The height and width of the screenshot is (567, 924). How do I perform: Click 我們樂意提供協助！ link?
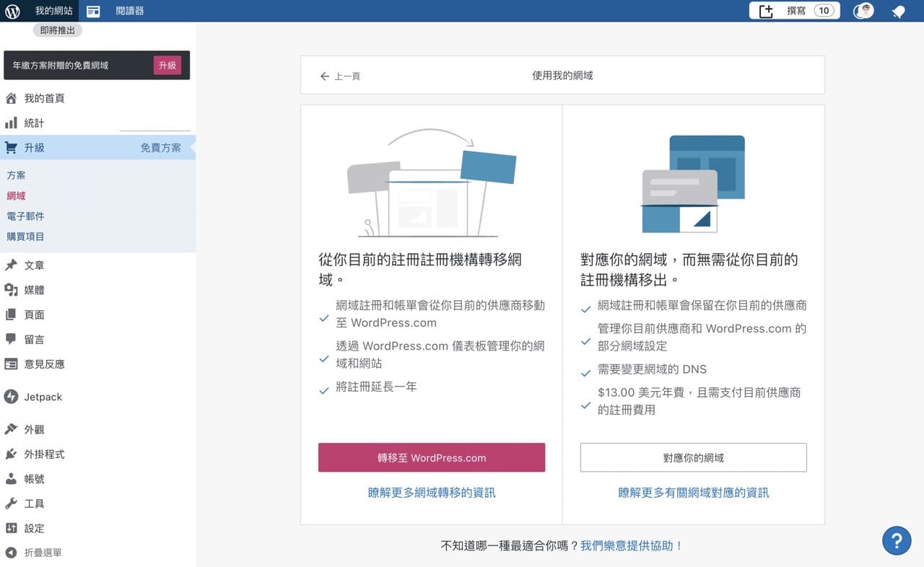pyautogui.click(x=632, y=546)
